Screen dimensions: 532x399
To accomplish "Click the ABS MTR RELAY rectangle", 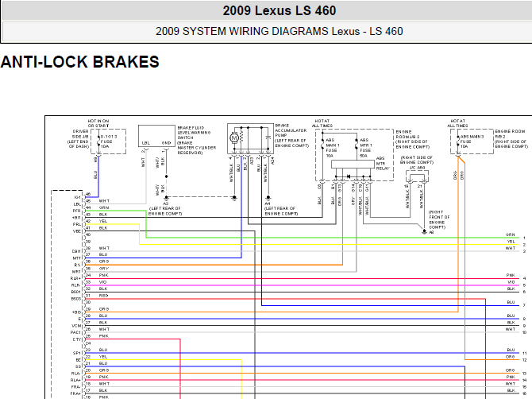I will pos(353,164).
